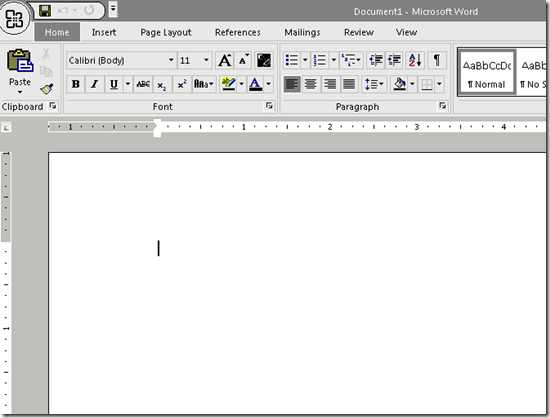Click the Format Painter brush icon
The width and height of the screenshot is (550, 418).
[47, 89]
